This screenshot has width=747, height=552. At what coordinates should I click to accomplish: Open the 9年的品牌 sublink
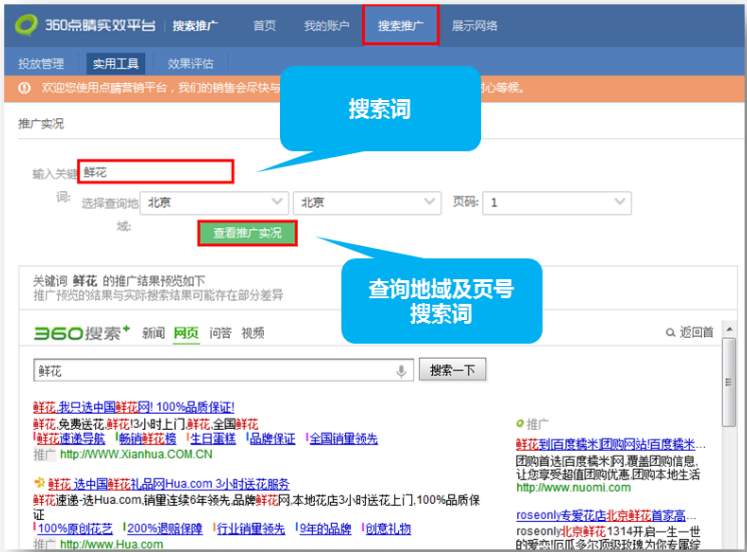click(325, 529)
